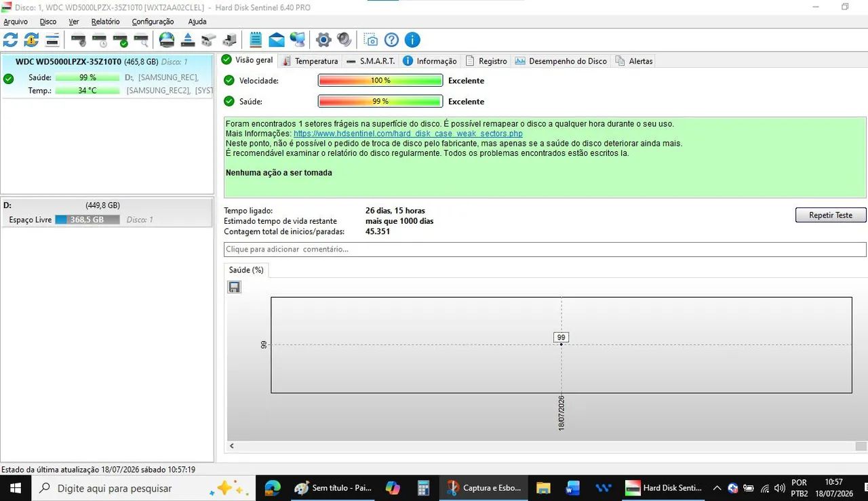
Task: Click the blue envelope send-report icon
Action: 277,40
